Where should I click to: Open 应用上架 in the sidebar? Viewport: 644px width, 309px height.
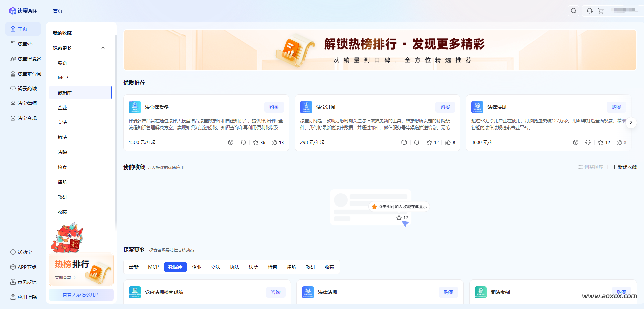tap(23, 297)
